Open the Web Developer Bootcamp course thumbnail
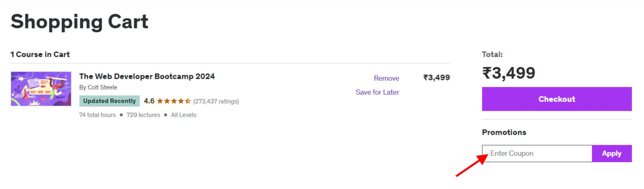Image resolution: width=644 pixels, height=189 pixels. click(x=41, y=89)
